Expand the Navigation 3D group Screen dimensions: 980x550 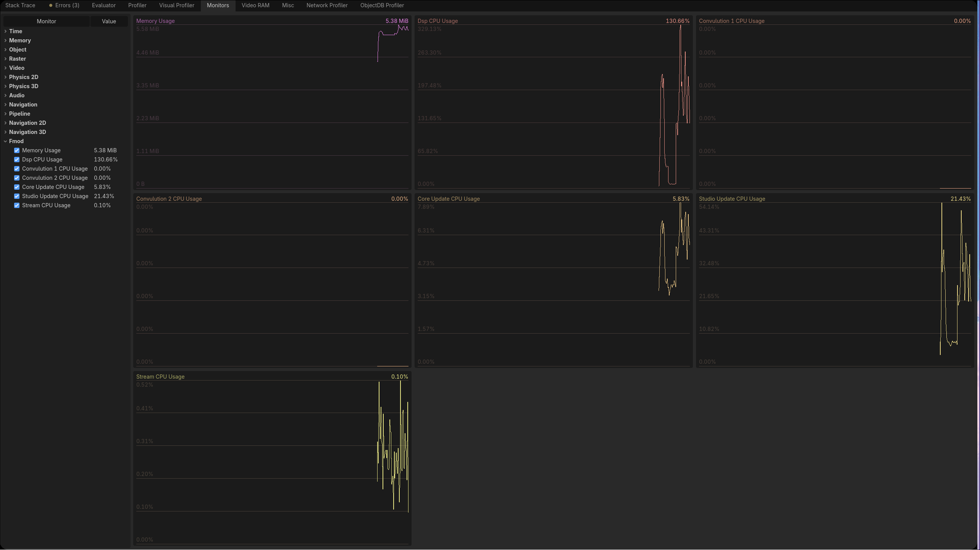point(5,132)
